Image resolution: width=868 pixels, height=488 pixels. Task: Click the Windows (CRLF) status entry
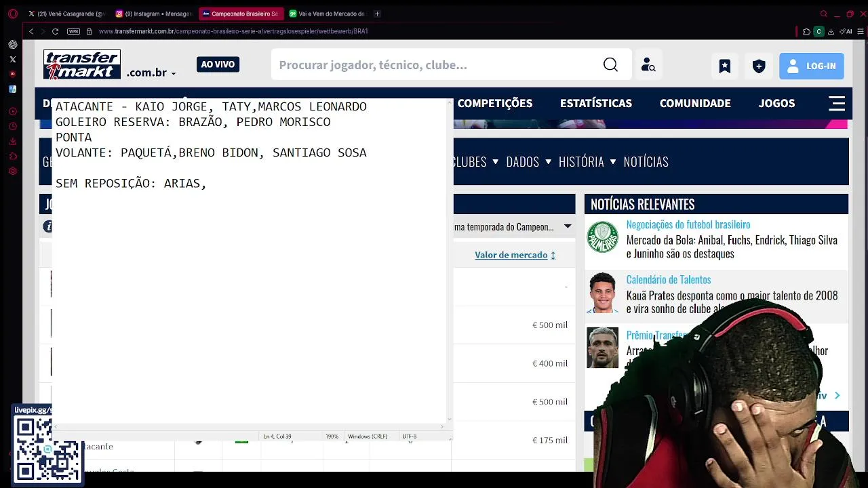(x=368, y=436)
